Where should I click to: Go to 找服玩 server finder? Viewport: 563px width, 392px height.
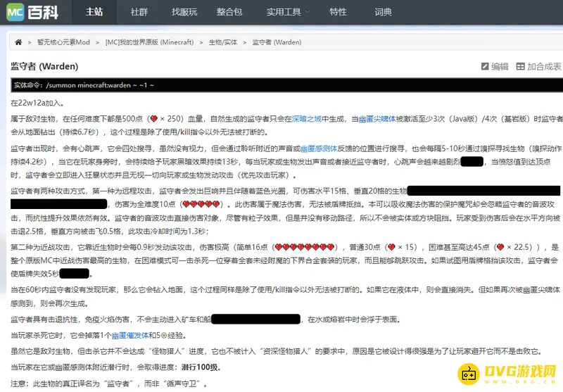pyautogui.click(x=184, y=12)
